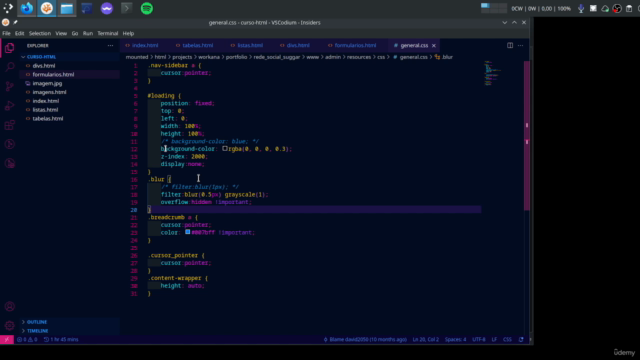Viewport: 640px width, 360px height.
Task: Click the purple wave app taskbar icon
Action: tap(107, 8)
